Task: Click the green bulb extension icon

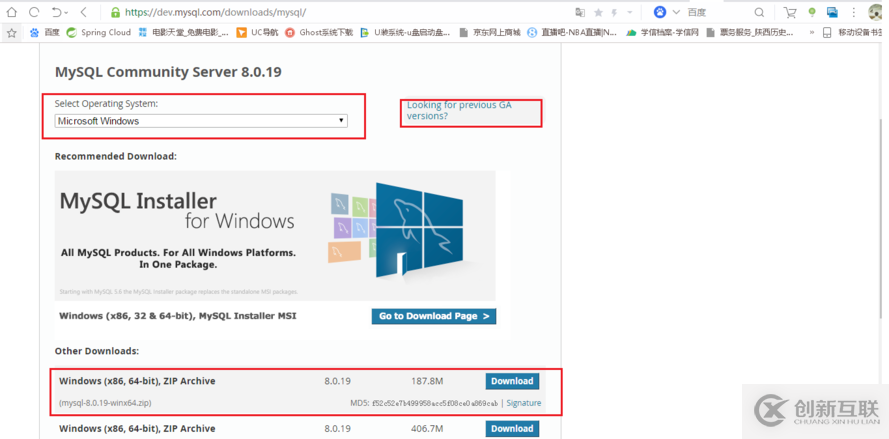Action: click(x=812, y=12)
